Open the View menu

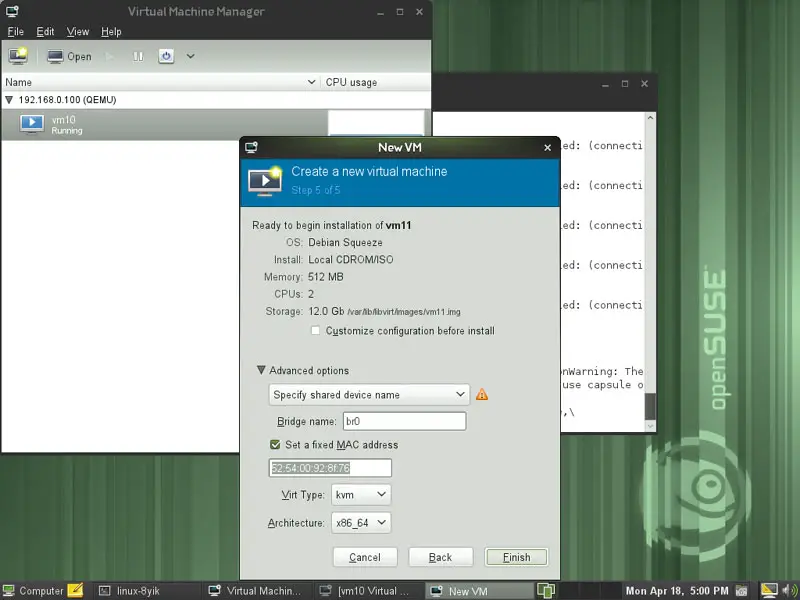[78, 32]
